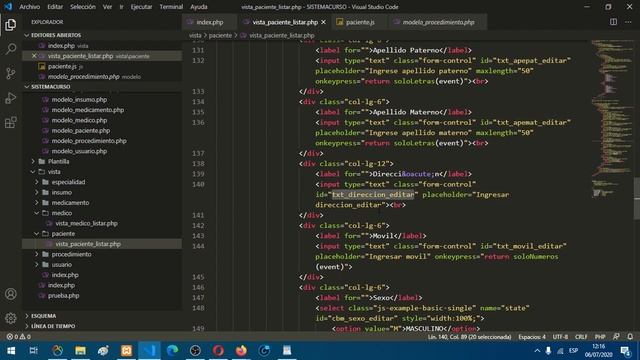Close vista_paciente_listar.php in open editors list
This screenshot has height=360, width=640.
click(34, 56)
